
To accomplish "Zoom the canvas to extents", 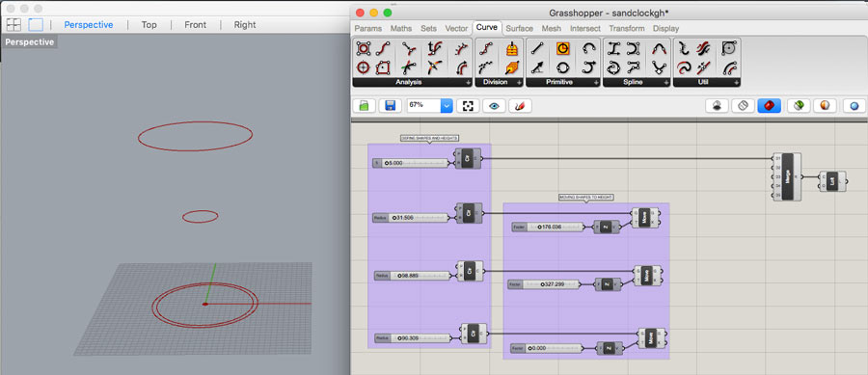I will (x=468, y=106).
